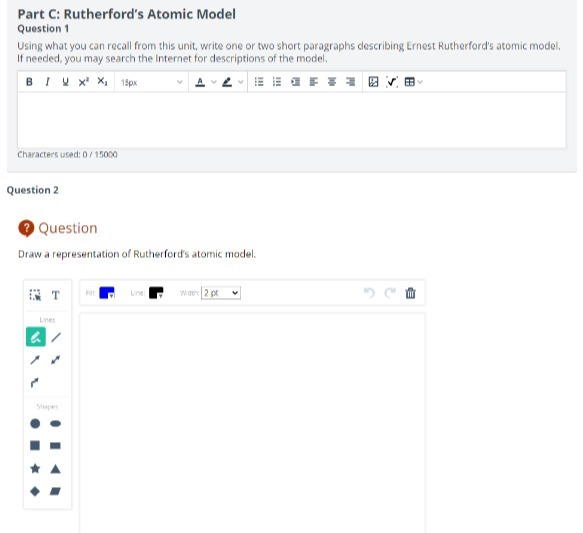This screenshot has height=533, width=583.
Task: Select the double-headed arrow tool
Action: click(55, 360)
